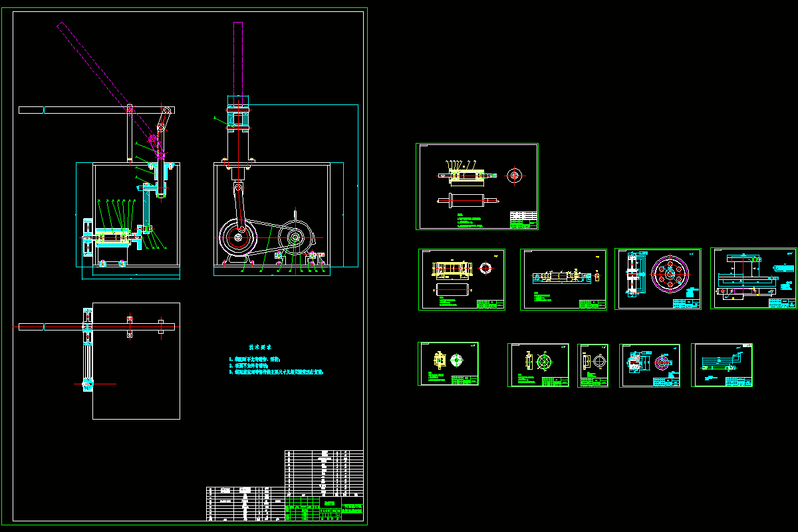Click the roller shaft drawing sheet above the rows
The width and height of the screenshot is (798, 532).
coord(477,187)
